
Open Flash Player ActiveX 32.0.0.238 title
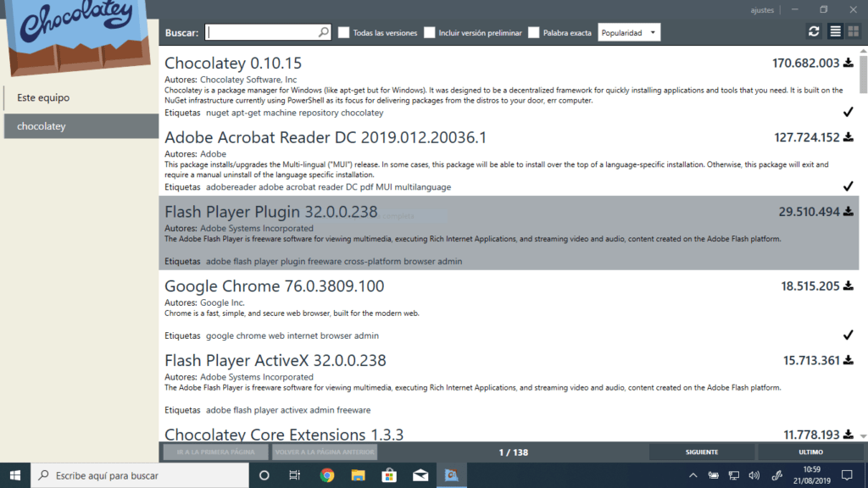tap(275, 360)
